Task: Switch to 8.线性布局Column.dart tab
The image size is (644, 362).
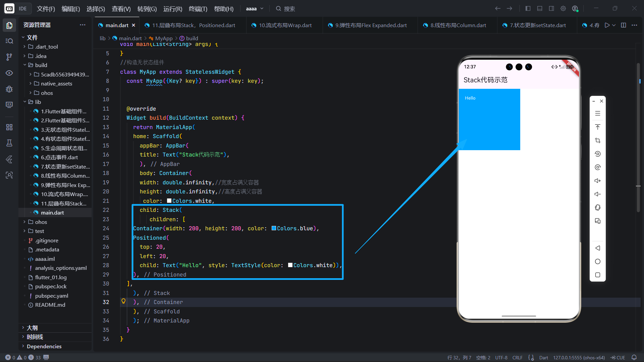Action: (x=458, y=25)
